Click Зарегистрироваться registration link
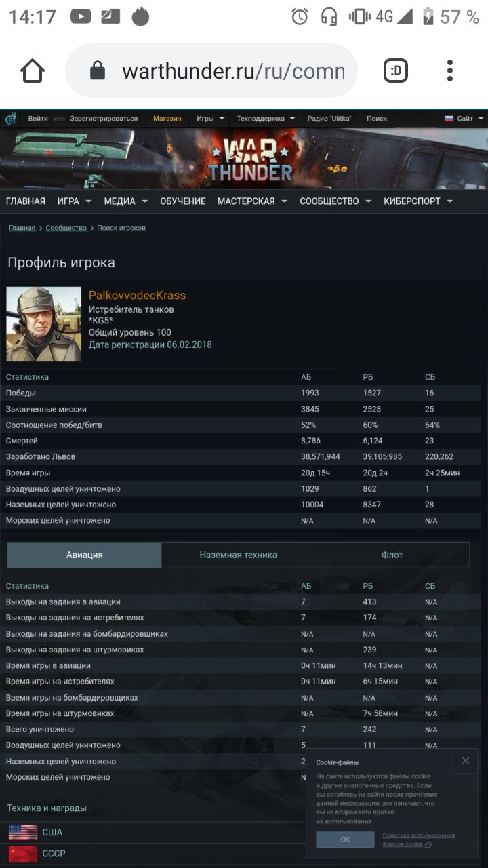The width and height of the screenshot is (488, 868). coord(104,119)
